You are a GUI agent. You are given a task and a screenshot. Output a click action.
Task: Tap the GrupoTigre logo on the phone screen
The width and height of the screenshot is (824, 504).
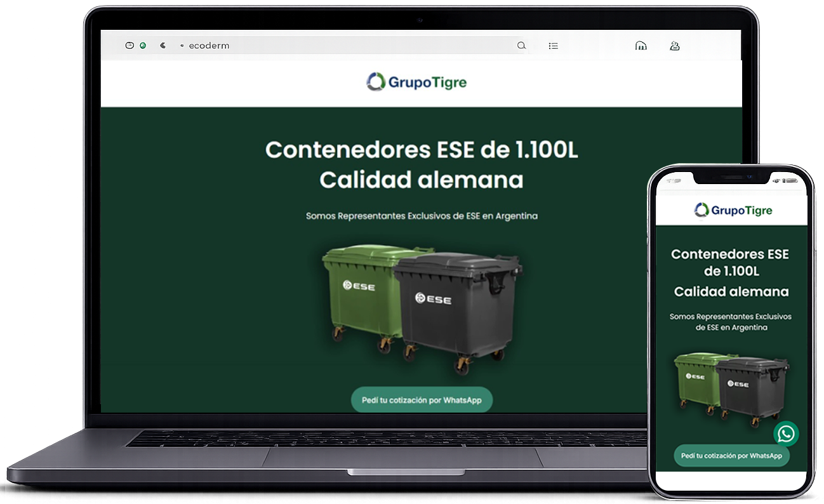pos(733,210)
